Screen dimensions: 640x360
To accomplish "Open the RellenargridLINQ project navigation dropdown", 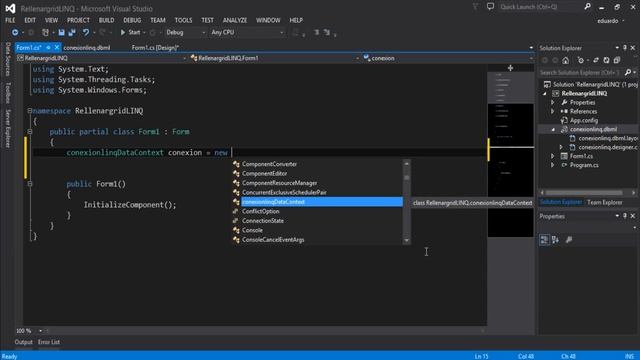I will 102,58.
